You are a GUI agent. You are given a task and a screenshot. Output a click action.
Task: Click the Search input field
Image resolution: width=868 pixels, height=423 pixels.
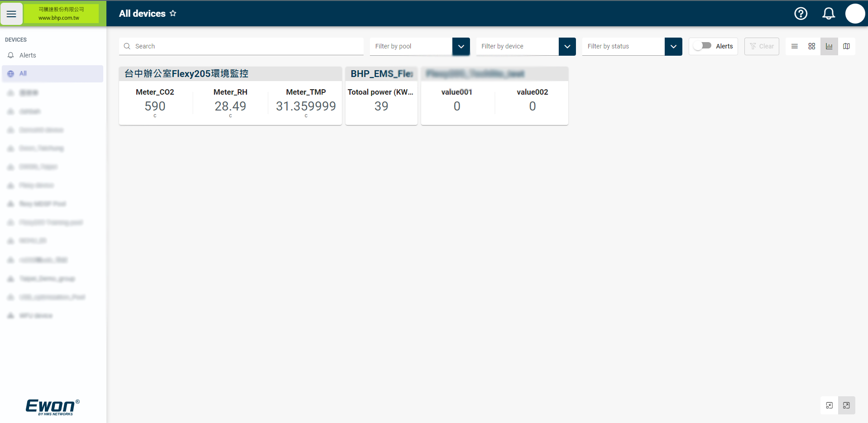[241, 46]
